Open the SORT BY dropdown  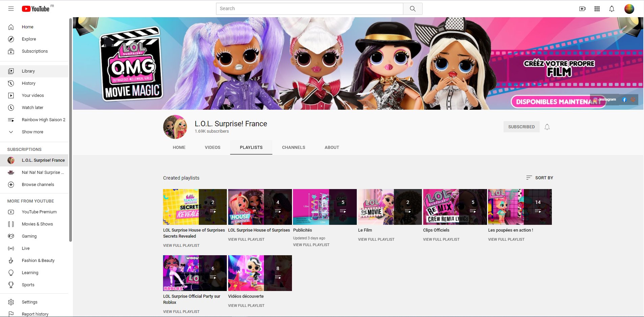539,178
